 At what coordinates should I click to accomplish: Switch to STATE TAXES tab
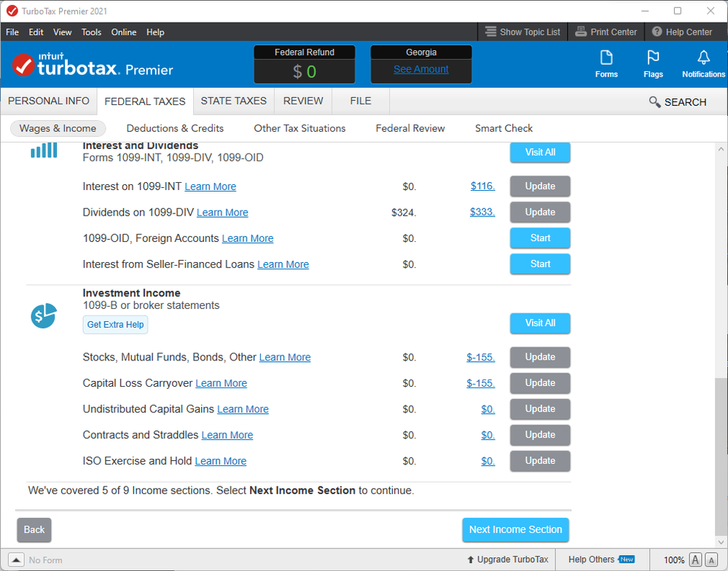click(x=233, y=101)
